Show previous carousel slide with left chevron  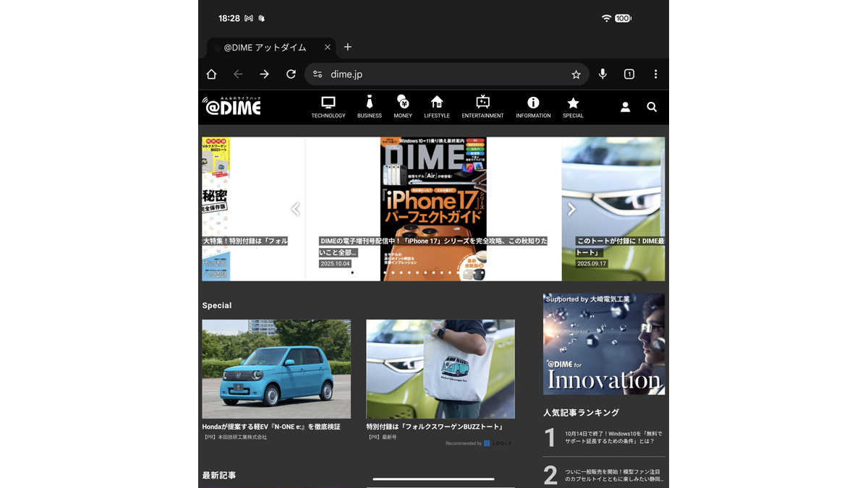coord(295,209)
